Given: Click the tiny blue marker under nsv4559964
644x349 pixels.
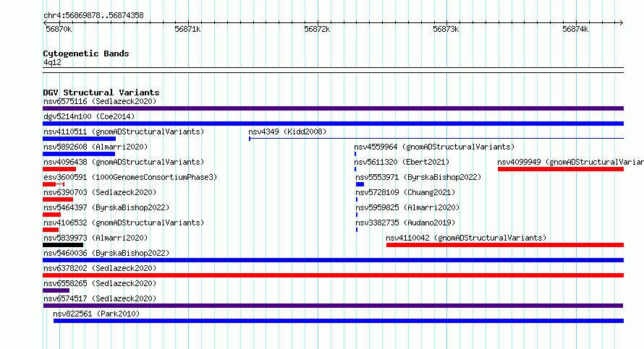Looking at the screenshot, I should (355, 154).
